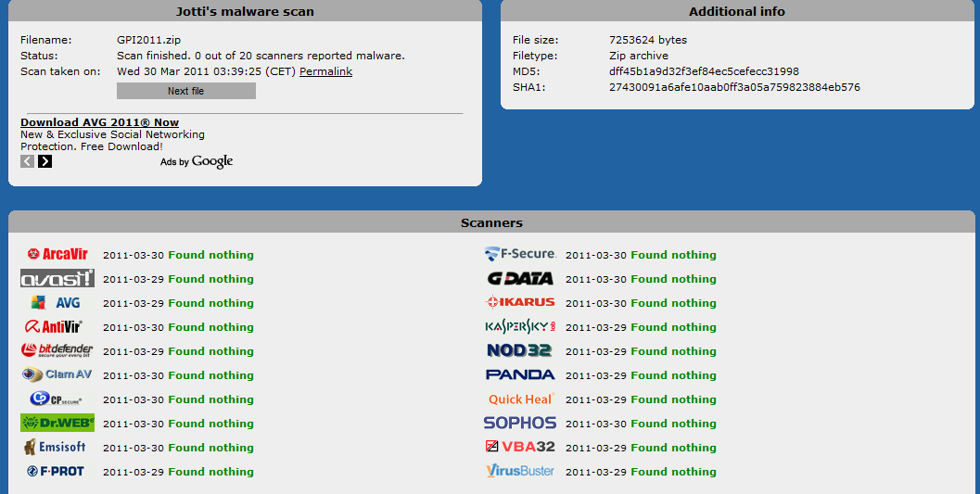Click the BitDefender scanner logo
980x494 pixels.
[x=57, y=350]
